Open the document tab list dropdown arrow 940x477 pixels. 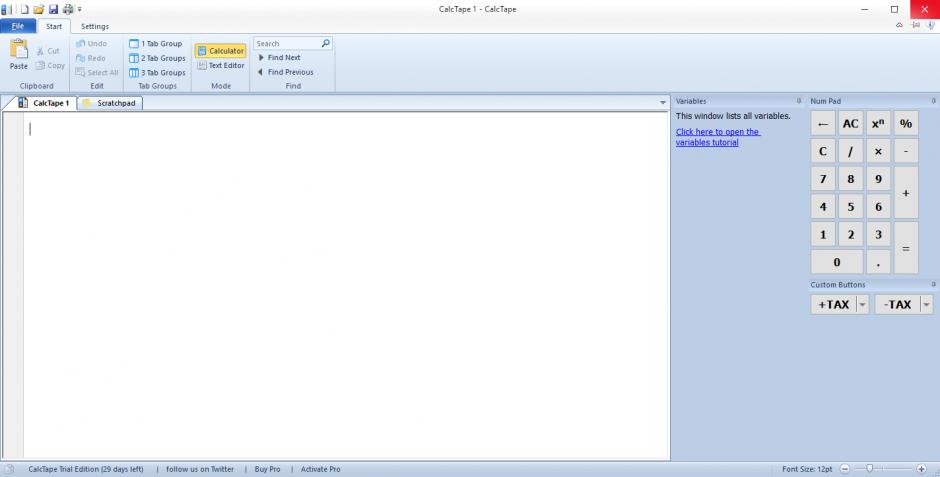[x=662, y=103]
